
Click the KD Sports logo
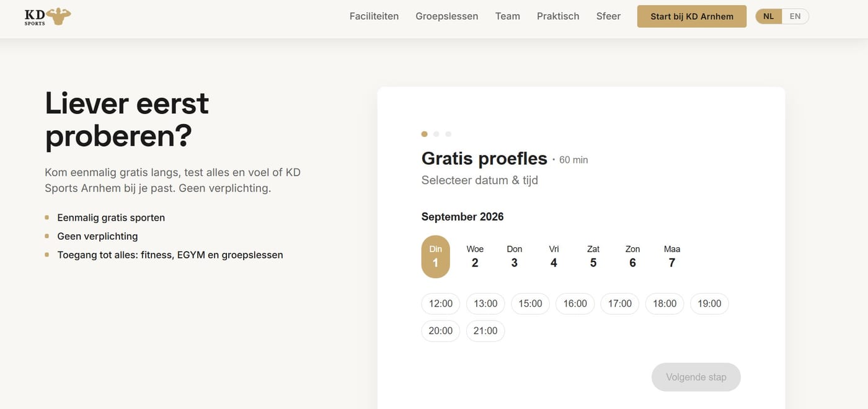click(48, 17)
